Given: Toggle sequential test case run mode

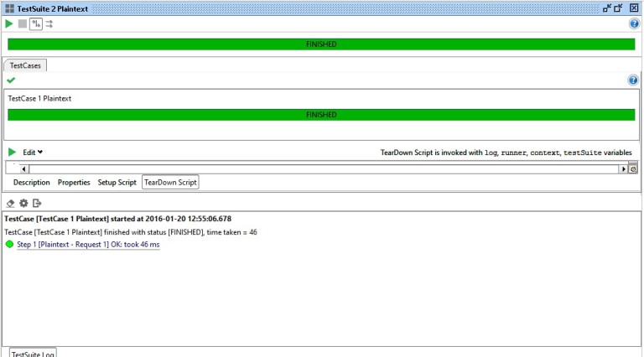Looking at the screenshot, I should 36,23.
